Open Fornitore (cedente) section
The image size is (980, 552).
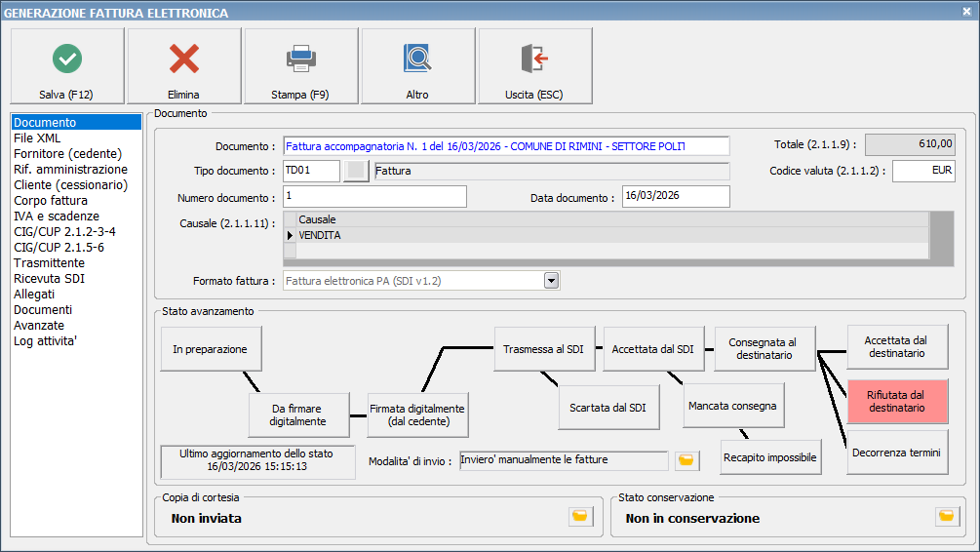pos(67,154)
